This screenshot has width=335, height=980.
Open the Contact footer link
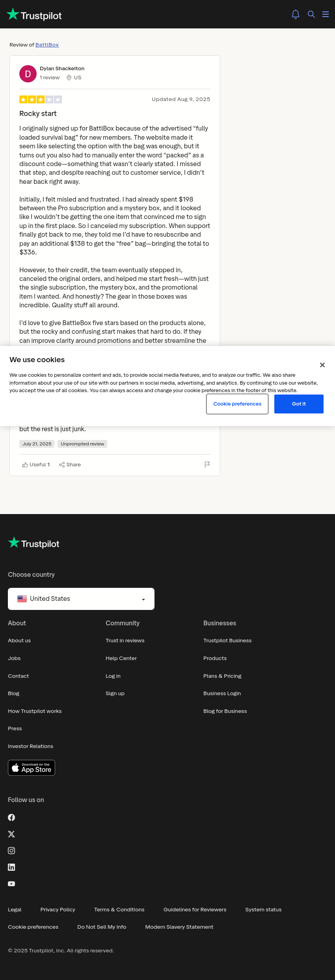pyautogui.click(x=19, y=676)
